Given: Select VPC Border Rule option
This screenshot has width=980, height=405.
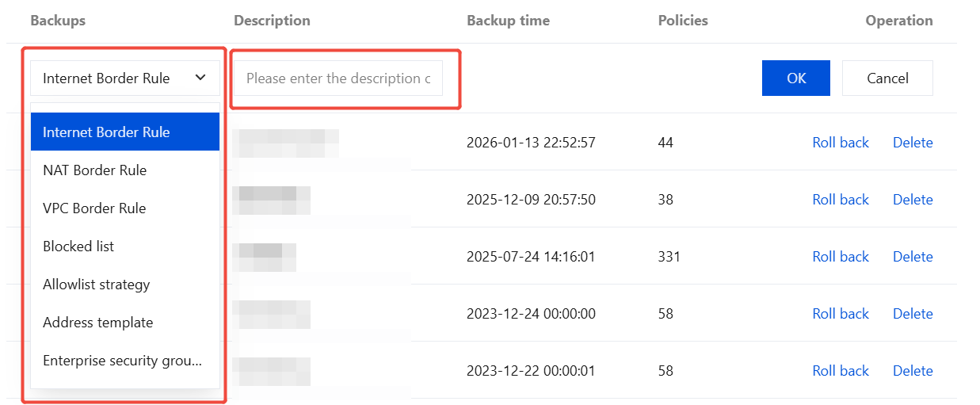Looking at the screenshot, I should pyautogui.click(x=124, y=208).
